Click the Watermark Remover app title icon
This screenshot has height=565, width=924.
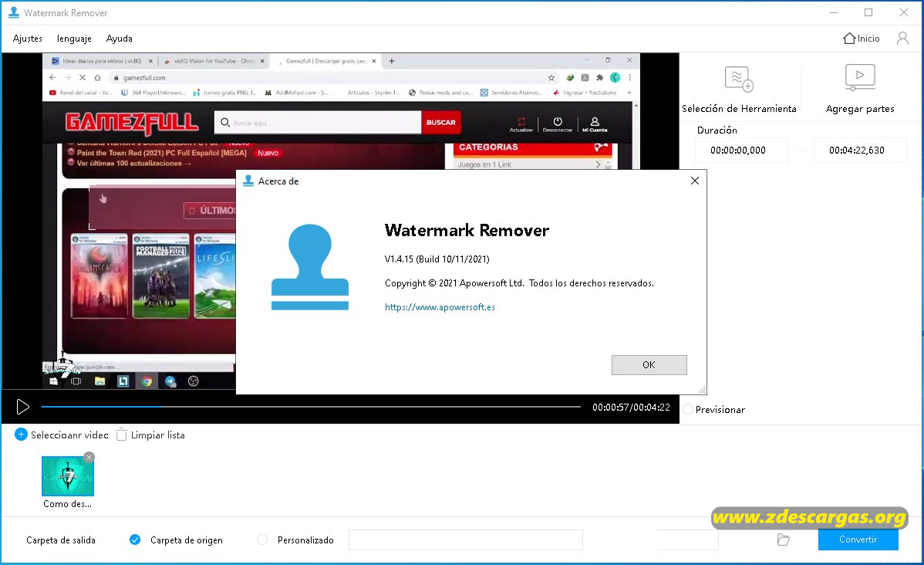pyautogui.click(x=14, y=12)
